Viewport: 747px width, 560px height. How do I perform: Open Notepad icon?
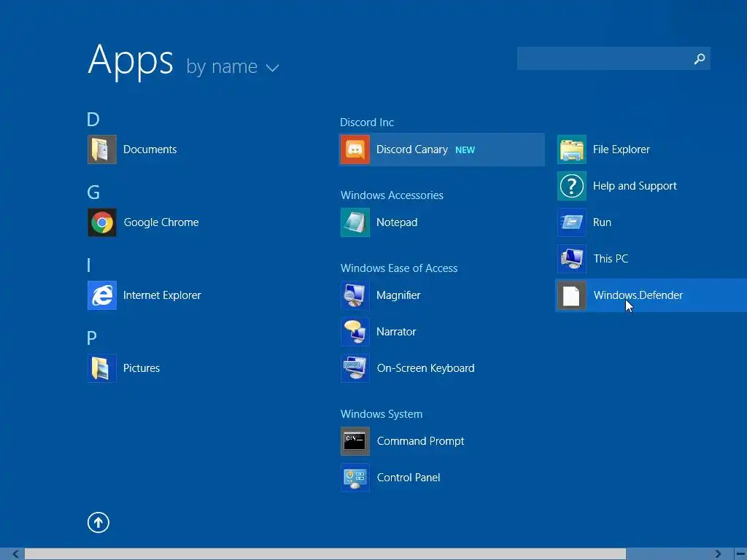355,222
